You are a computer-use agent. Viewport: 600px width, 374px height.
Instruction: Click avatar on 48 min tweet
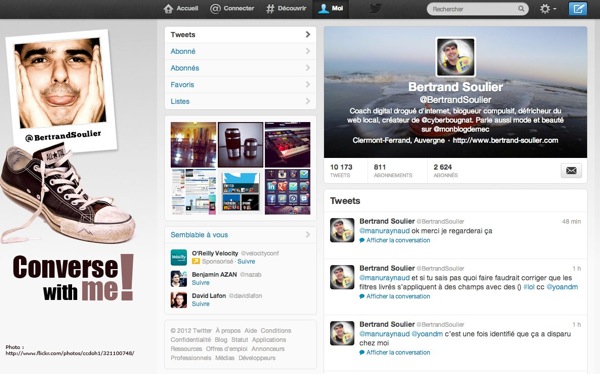342,230
